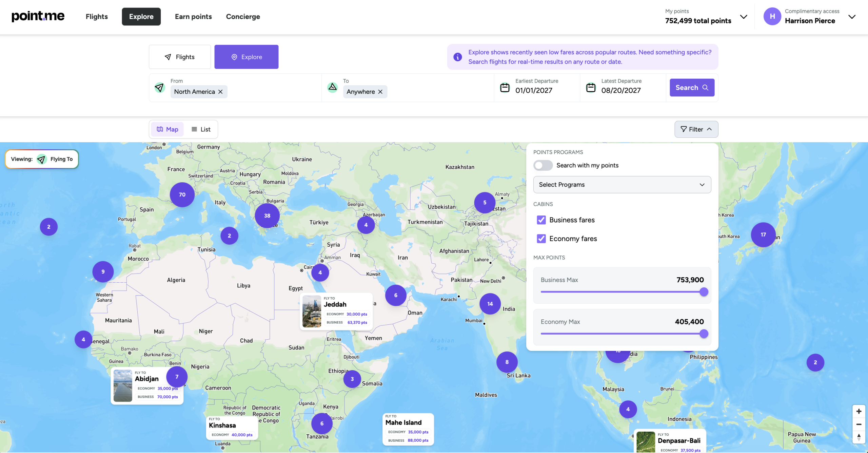
Task: Click Jeddah business fare 63,370 pts
Action: coord(347,322)
